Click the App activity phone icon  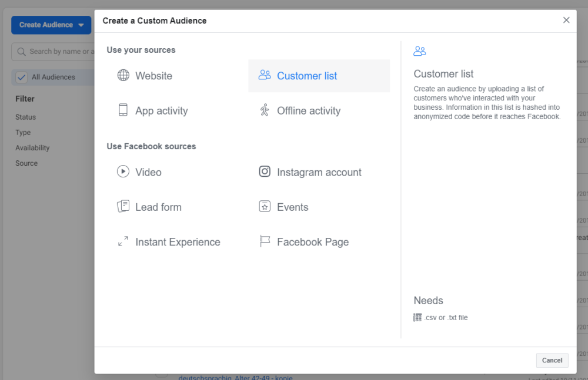point(123,110)
